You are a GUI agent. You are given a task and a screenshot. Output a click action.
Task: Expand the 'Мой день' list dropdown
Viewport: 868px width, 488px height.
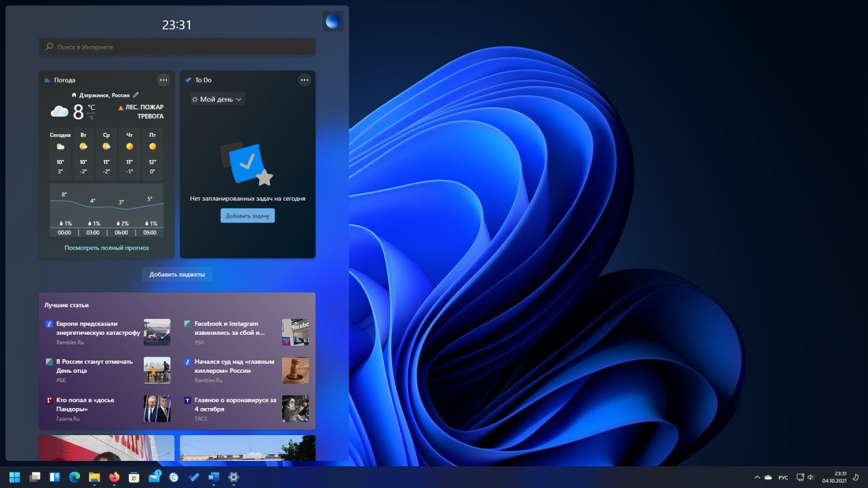217,99
